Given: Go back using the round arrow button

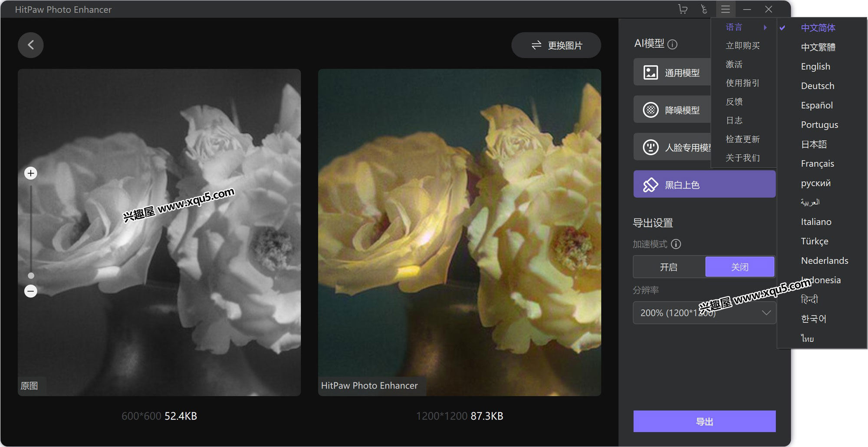Looking at the screenshot, I should 31,45.
